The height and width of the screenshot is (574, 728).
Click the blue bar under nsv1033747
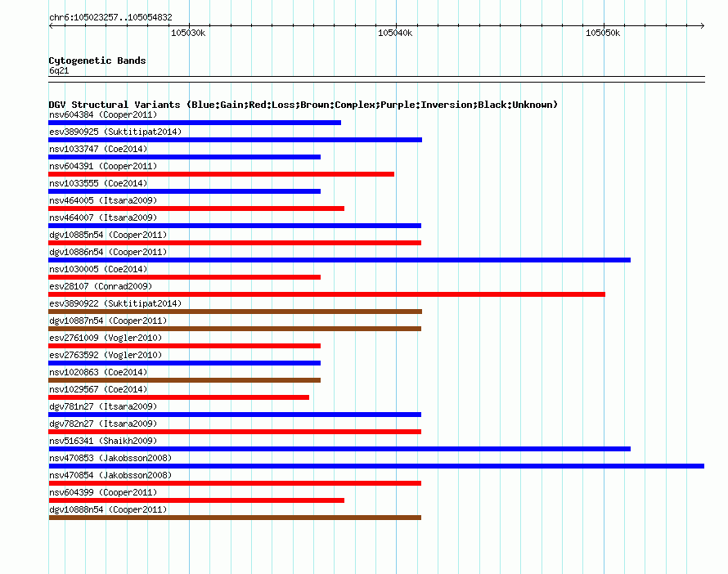[x=185, y=157]
